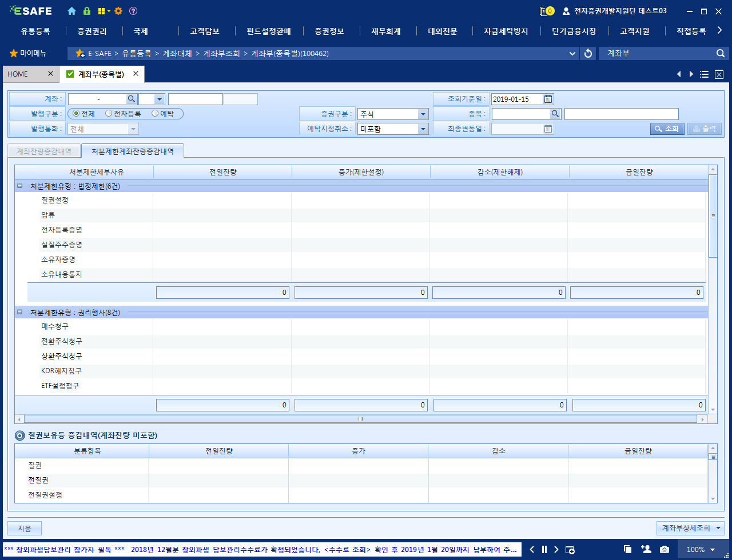
Task: Open the orange gear settings icon
Action: point(118,11)
